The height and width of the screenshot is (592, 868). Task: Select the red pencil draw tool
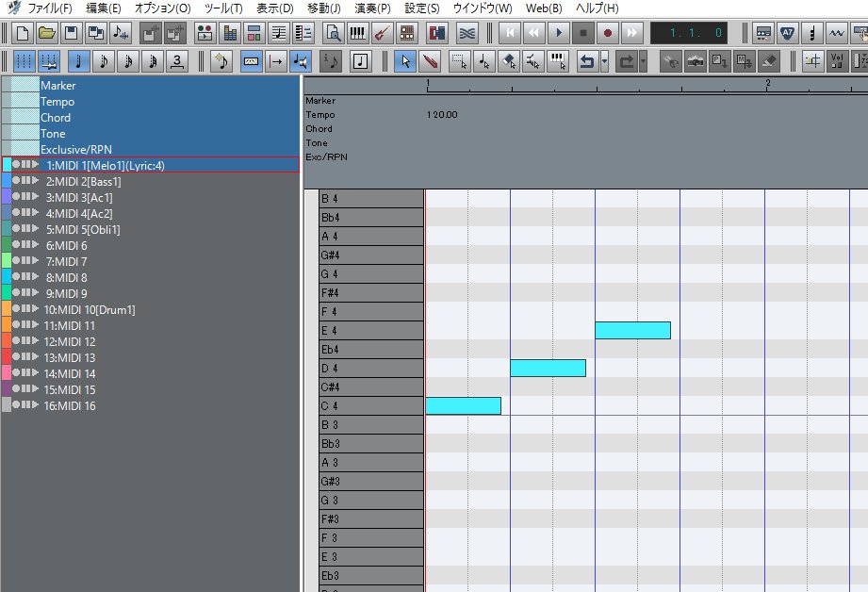point(430,61)
